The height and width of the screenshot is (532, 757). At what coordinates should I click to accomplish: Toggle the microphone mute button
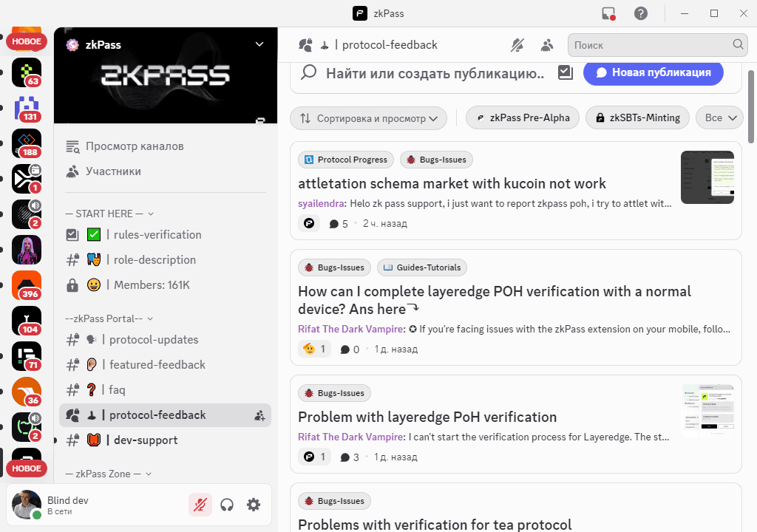200,505
